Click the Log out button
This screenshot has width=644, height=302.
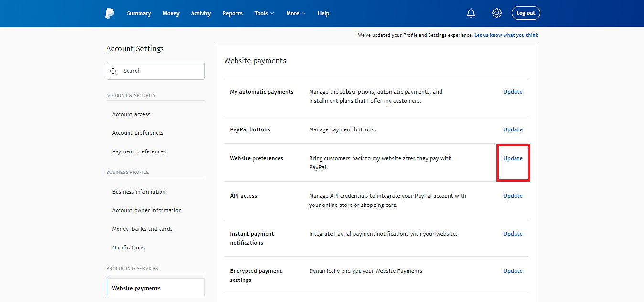[x=526, y=13]
